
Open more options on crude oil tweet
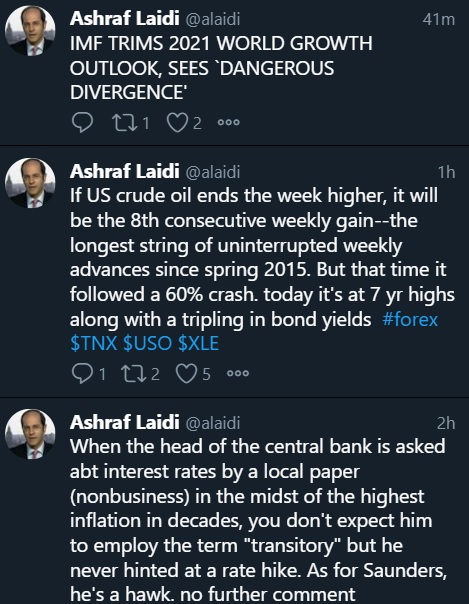(238, 373)
